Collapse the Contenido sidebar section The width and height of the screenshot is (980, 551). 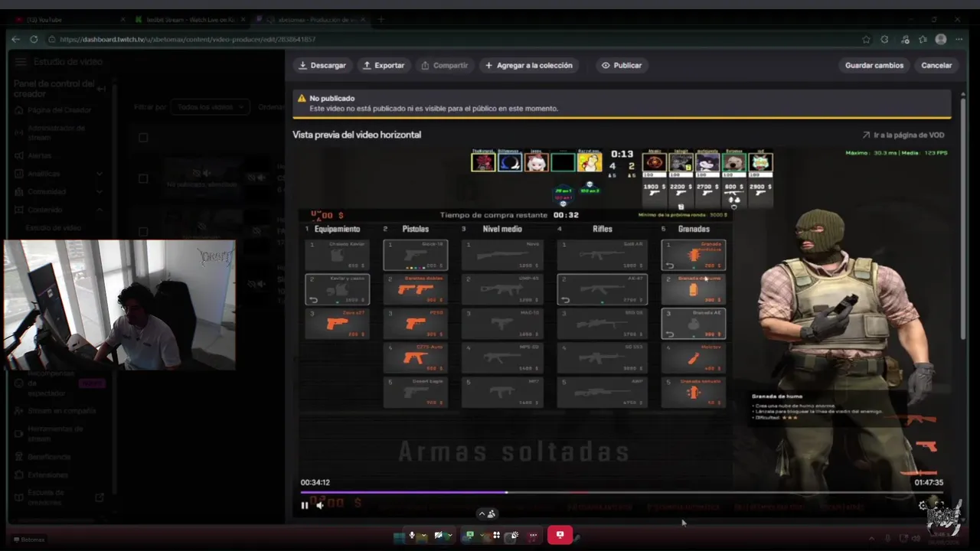pos(100,210)
